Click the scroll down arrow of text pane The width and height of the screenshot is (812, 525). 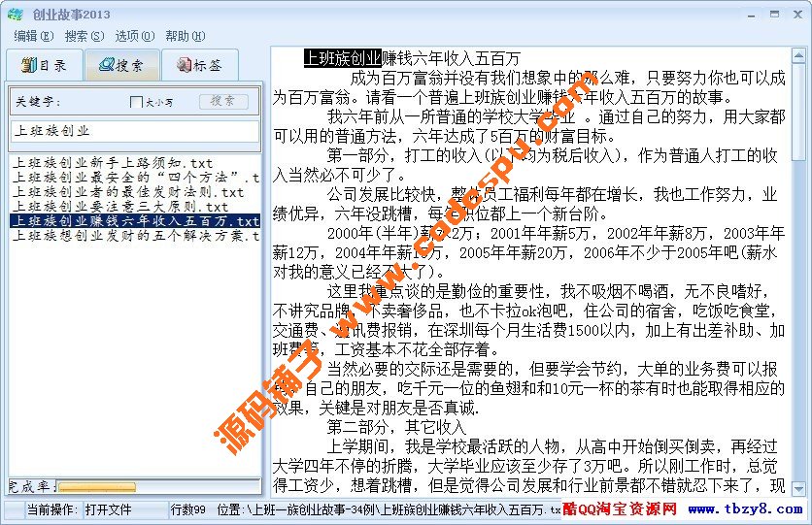coord(798,488)
